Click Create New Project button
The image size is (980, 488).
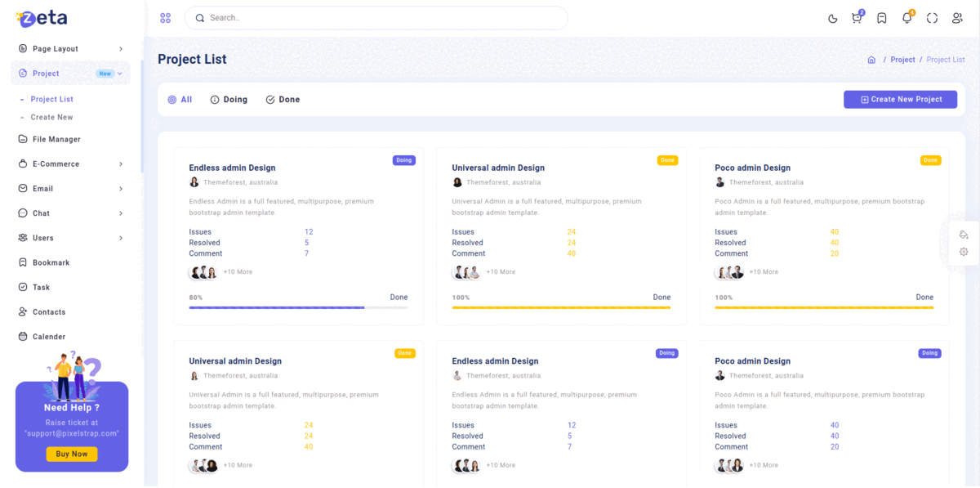900,99
